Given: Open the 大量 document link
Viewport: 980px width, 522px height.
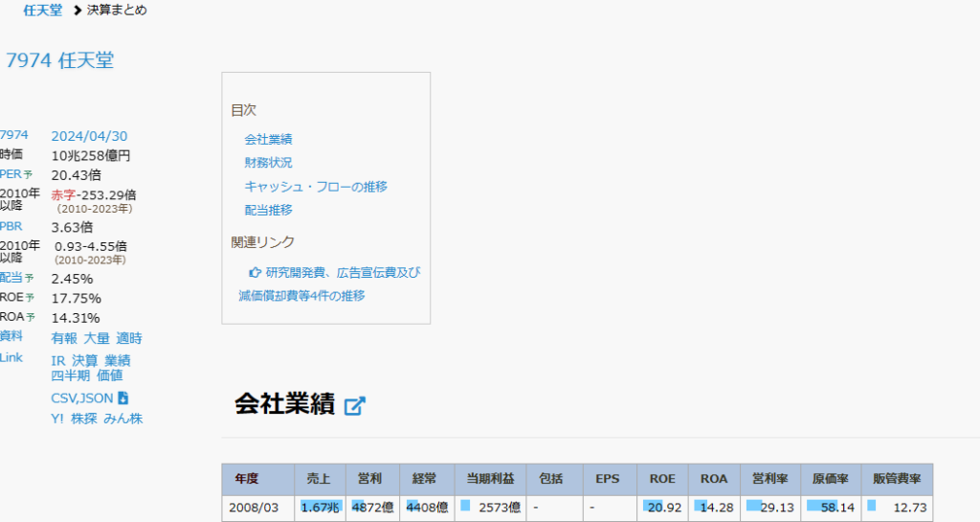Looking at the screenshot, I should click(97, 338).
